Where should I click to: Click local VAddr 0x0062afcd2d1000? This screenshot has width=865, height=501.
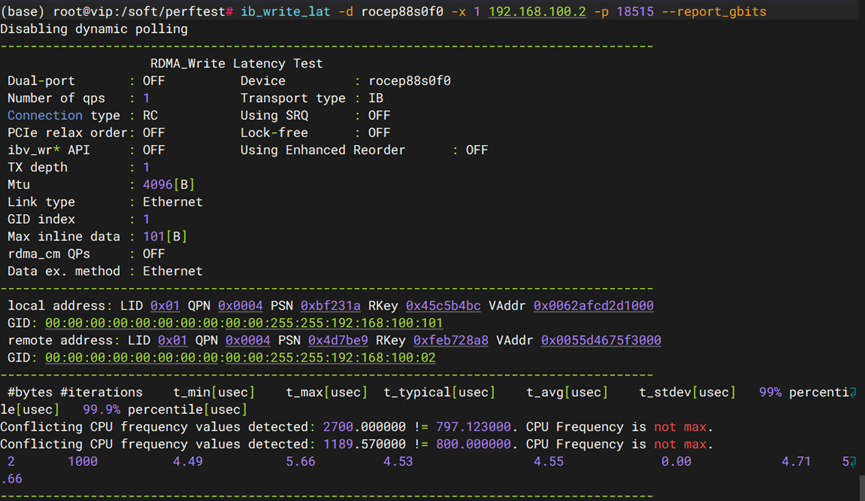point(593,305)
